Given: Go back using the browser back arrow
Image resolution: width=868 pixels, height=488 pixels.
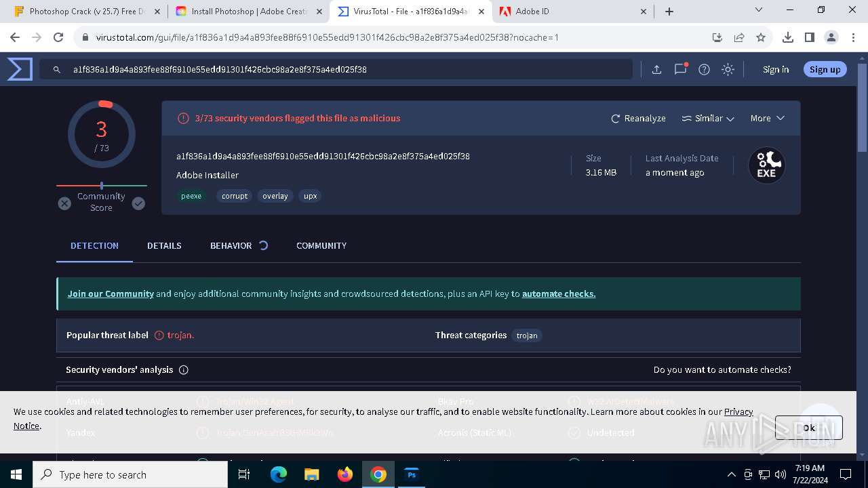Looking at the screenshot, I should [x=15, y=37].
